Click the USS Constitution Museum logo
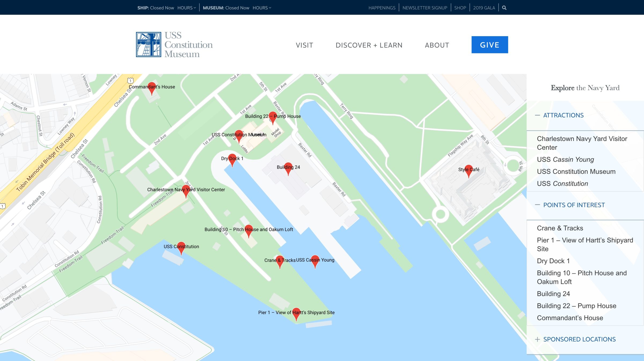Image resolution: width=644 pixels, height=361 pixels. pos(174,44)
